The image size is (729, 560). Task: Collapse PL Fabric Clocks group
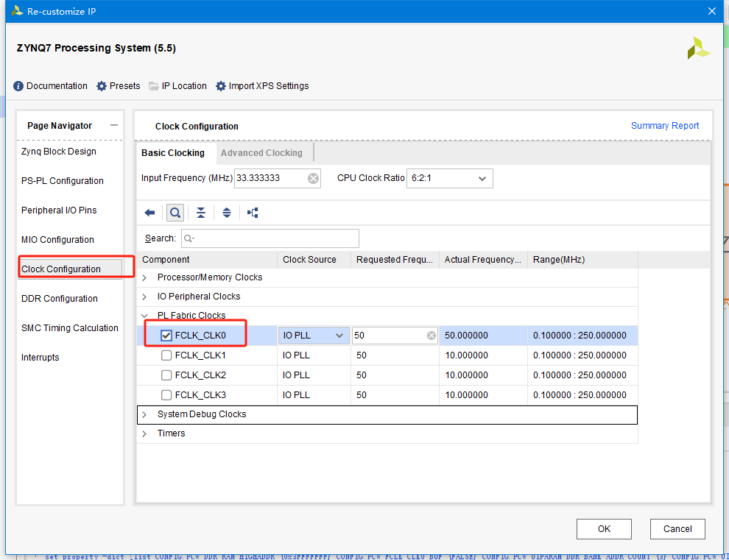coord(144,316)
